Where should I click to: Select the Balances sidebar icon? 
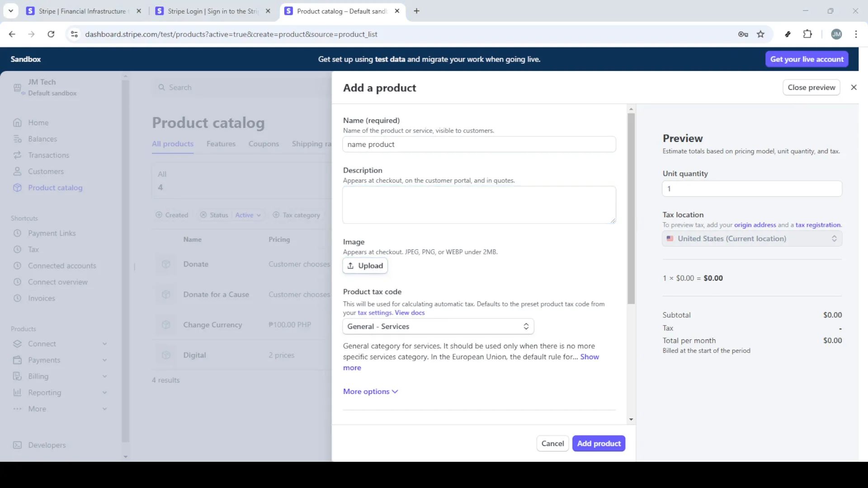tap(18, 139)
